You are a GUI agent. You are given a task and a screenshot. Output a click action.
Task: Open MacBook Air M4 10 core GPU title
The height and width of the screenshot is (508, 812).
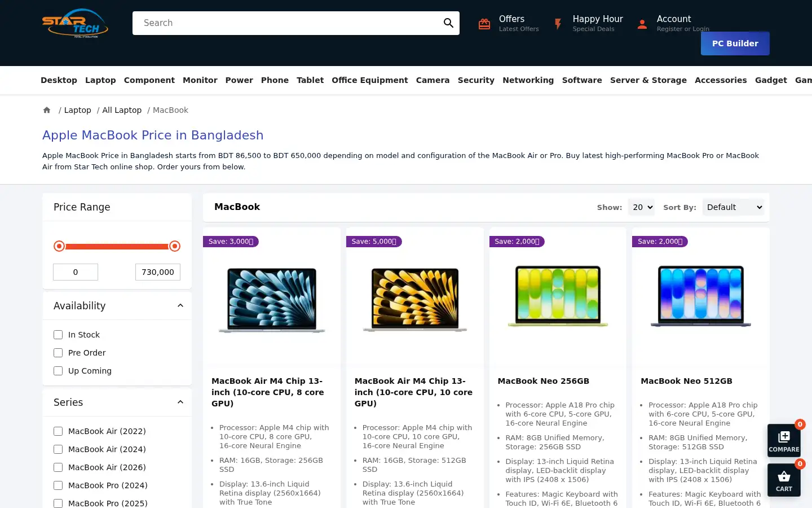414,392
